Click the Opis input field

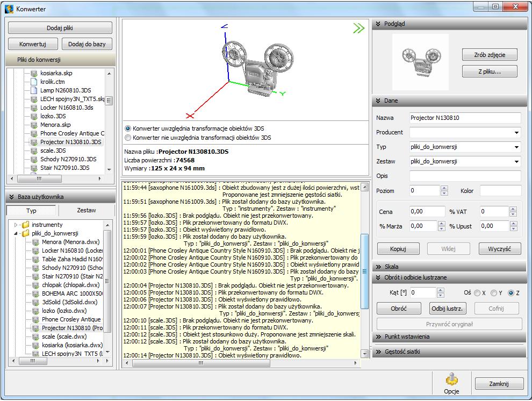click(465, 176)
